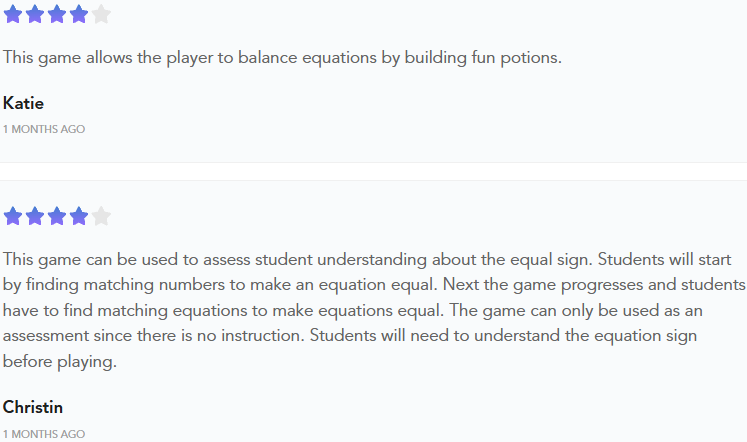This screenshot has height=442, width=747.
Task: Click Katie's '1 MONTHS AGO' timestamp
Action: pyautogui.click(x=44, y=129)
